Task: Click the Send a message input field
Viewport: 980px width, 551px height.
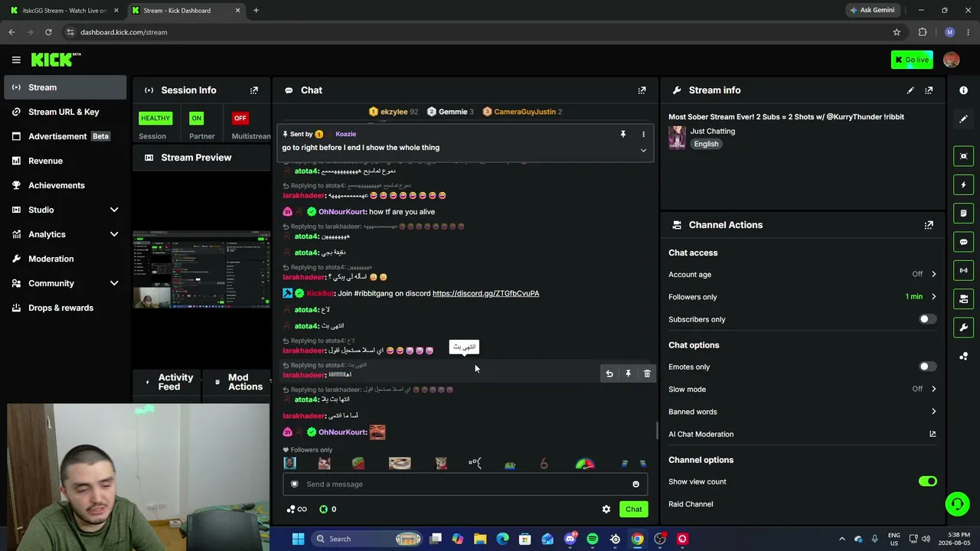Action: click(x=465, y=484)
